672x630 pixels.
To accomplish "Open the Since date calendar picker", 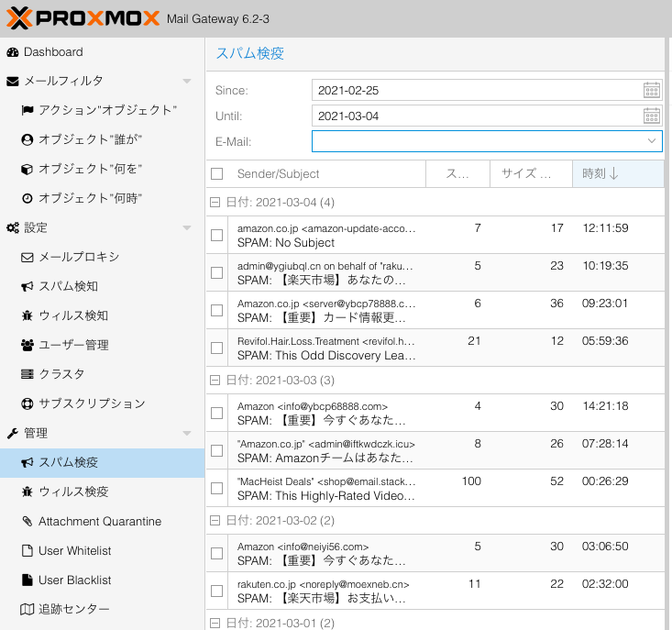I will coord(652,91).
